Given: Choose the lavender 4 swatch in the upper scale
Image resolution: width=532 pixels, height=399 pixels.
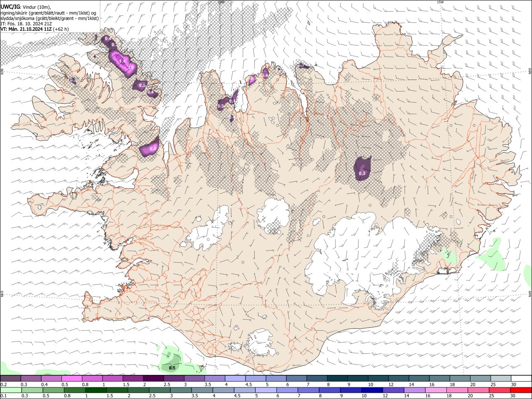Looking at the screenshot, I should click(x=235, y=378).
